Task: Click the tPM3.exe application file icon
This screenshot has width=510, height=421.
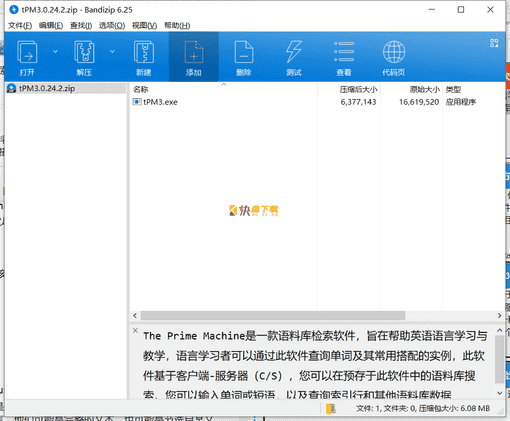Action: click(136, 102)
